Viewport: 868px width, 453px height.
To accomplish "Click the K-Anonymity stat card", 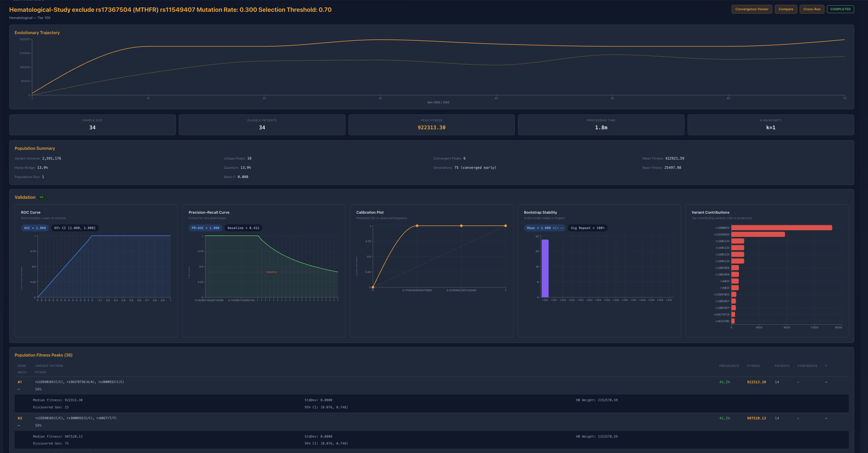I will pyautogui.click(x=770, y=125).
